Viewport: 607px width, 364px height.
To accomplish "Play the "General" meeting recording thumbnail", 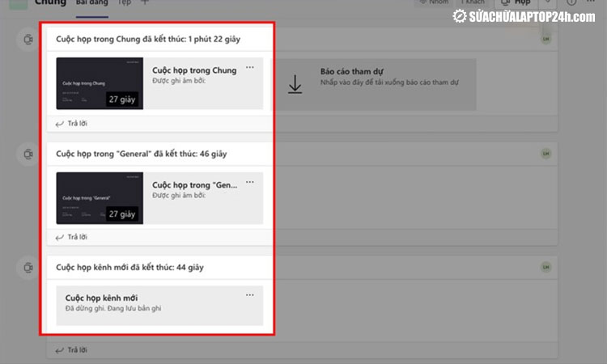I will [x=100, y=198].
